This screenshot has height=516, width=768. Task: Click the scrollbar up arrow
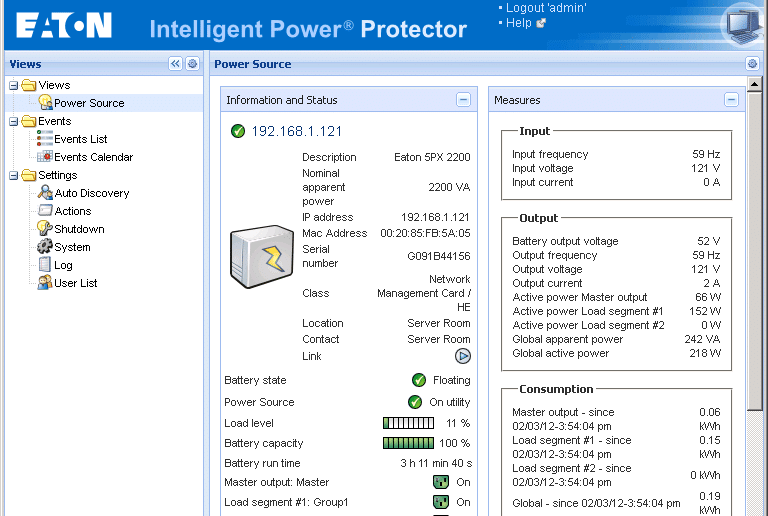point(755,84)
